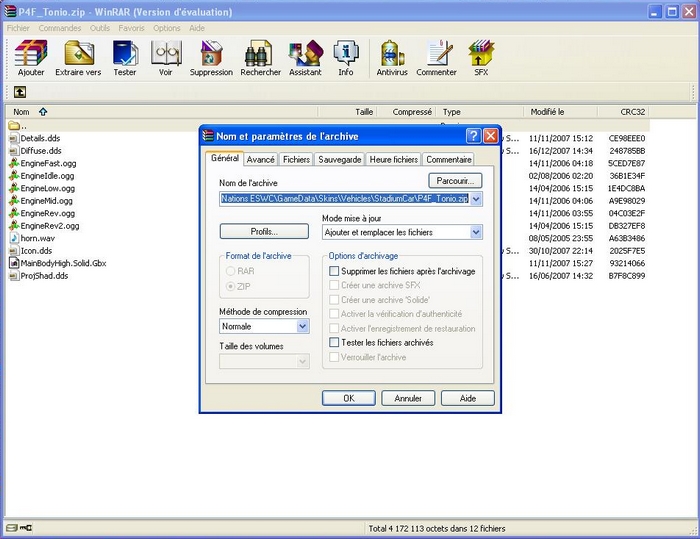700x539 pixels.
Task: Toggle Verrouiller l'archive checkbox
Action: click(334, 357)
